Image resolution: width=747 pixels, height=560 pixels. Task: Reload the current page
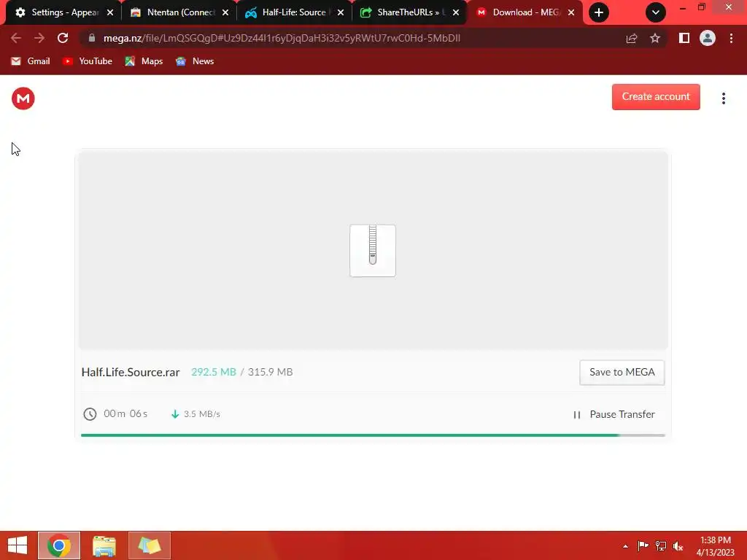click(63, 38)
